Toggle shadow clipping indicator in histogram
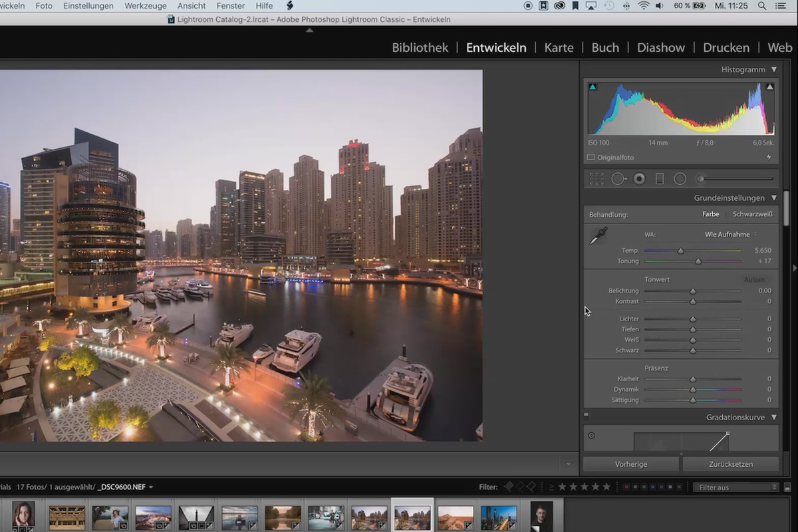This screenshot has width=798, height=532. tap(593, 86)
